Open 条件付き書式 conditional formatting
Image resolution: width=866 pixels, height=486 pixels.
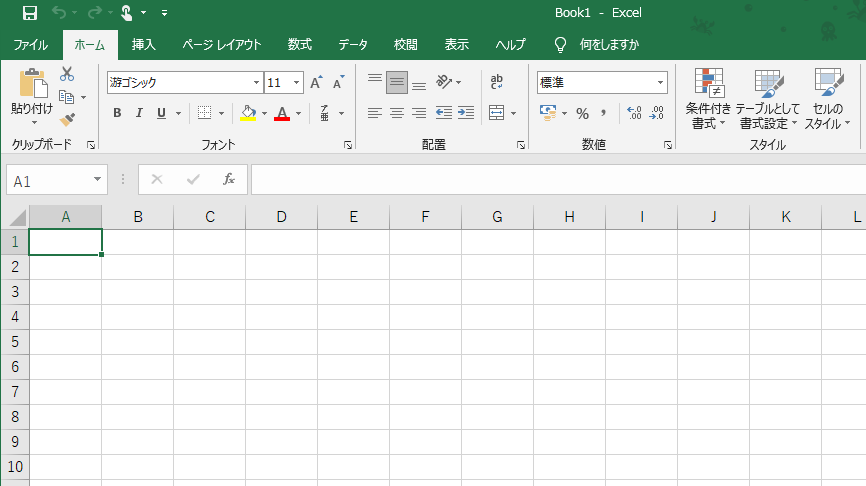708,99
